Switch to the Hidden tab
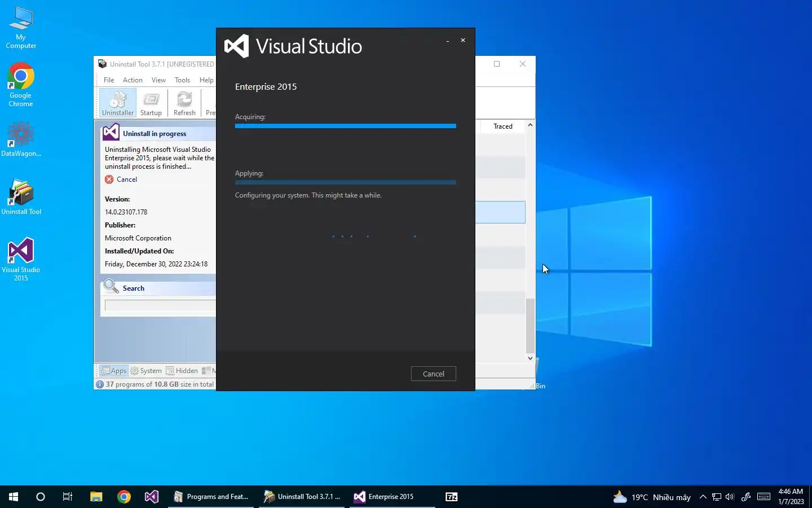 pyautogui.click(x=182, y=371)
